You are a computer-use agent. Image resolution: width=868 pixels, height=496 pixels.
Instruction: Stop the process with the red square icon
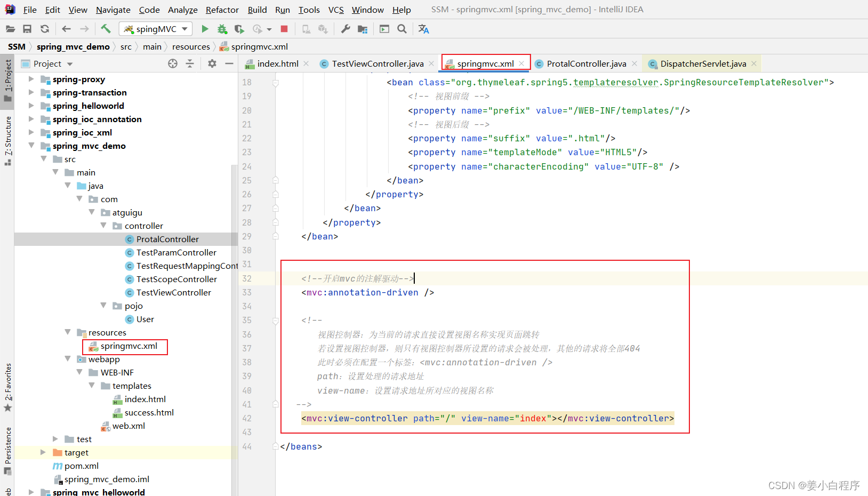[284, 29]
